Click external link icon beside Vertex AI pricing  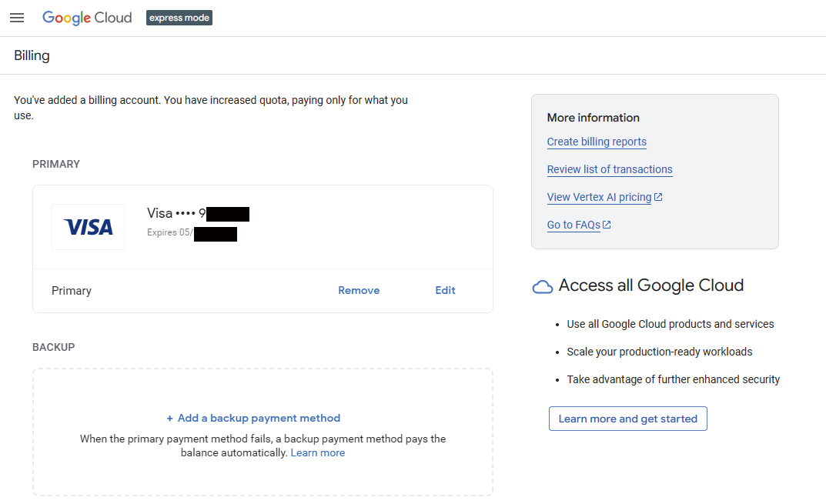tap(658, 197)
